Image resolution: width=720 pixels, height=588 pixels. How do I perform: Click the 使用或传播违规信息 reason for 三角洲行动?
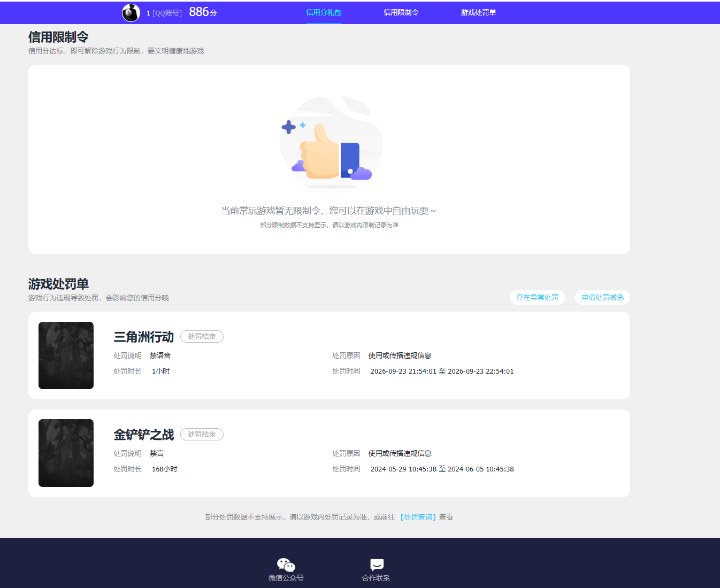coord(400,355)
